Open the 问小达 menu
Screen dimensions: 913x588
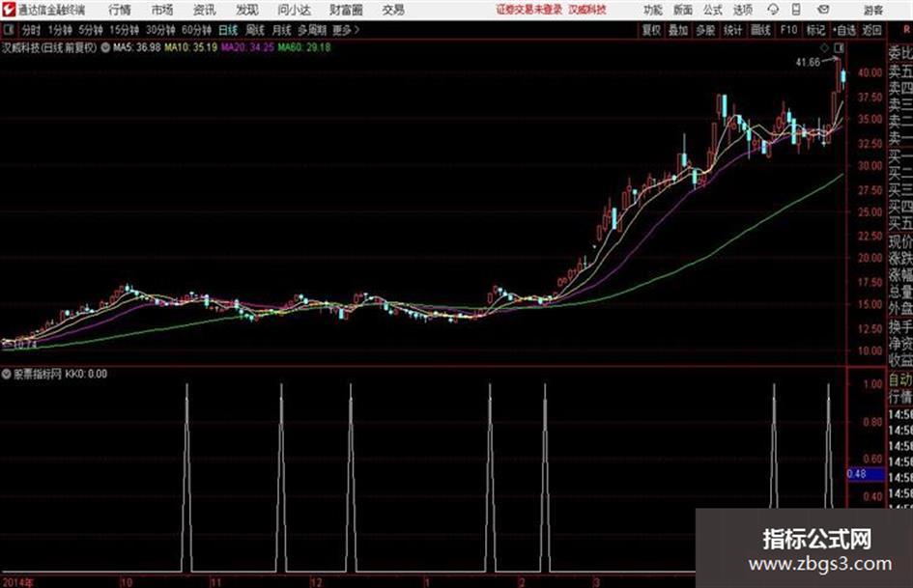pos(295,10)
